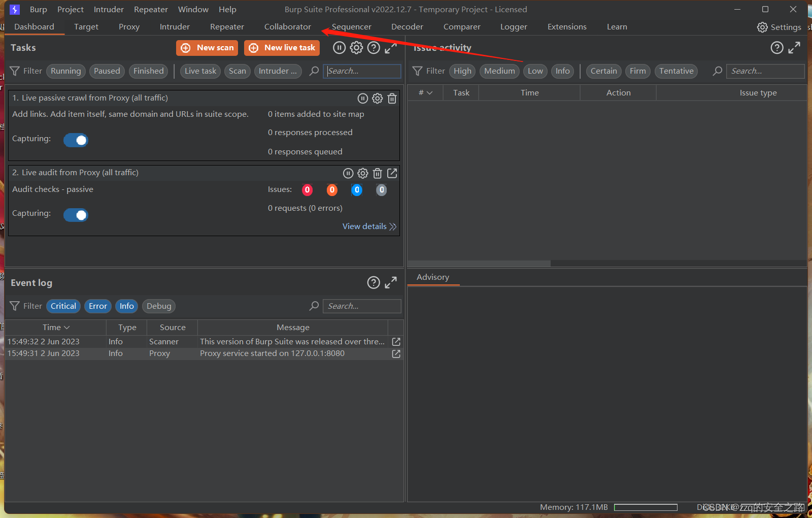812x518 pixels.
Task: Filter issues by Tentative confidence
Action: [x=676, y=71]
